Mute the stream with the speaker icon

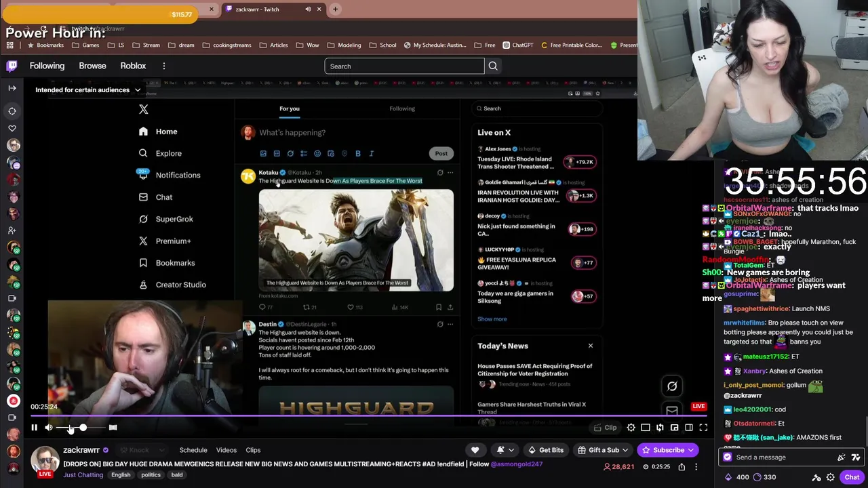[x=49, y=428]
